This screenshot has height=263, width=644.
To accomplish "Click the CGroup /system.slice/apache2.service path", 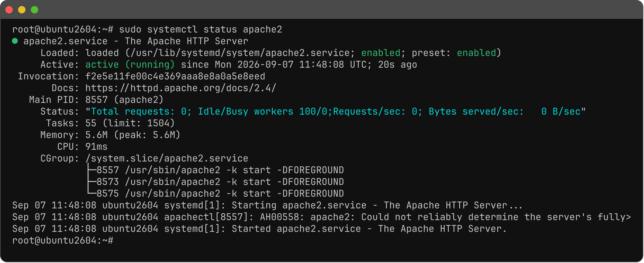I will click(x=167, y=158).
